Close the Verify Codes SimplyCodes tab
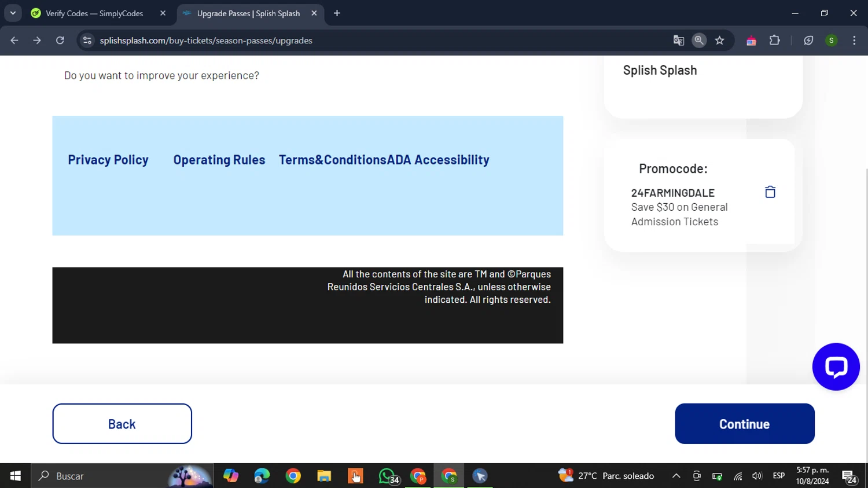This screenshot has width=868, height=488. 163,13
